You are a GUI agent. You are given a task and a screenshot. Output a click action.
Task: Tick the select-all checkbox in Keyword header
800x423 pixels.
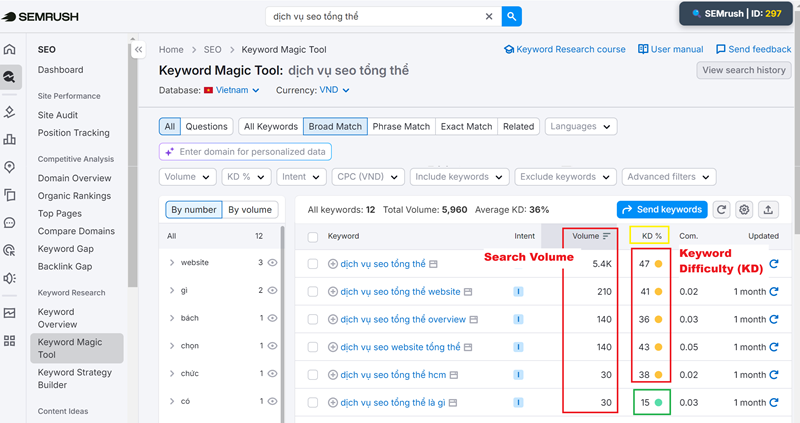point(313,237)
